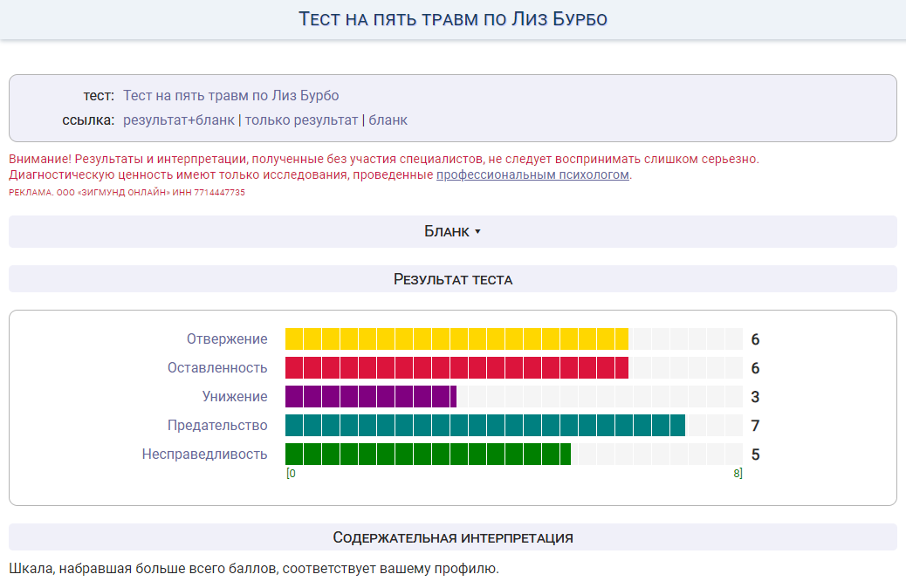Click the Внимание! Результаты и интерпретации warning line
Screen dimensions: 906x588
tap(384, 159)
